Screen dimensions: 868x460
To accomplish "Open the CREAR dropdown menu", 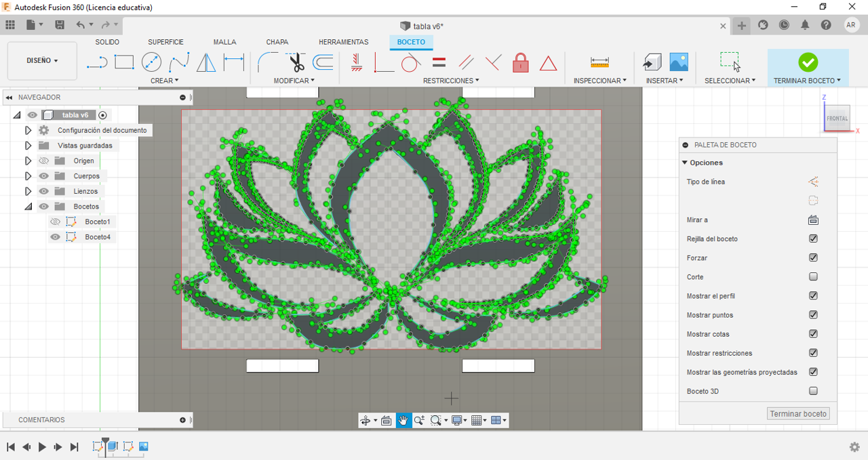I will (x=165, y=81).
